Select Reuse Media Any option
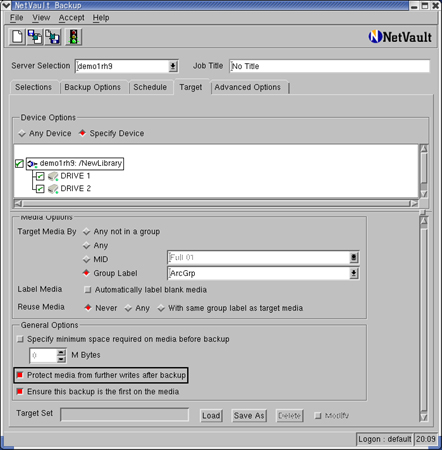 point(128,308)
